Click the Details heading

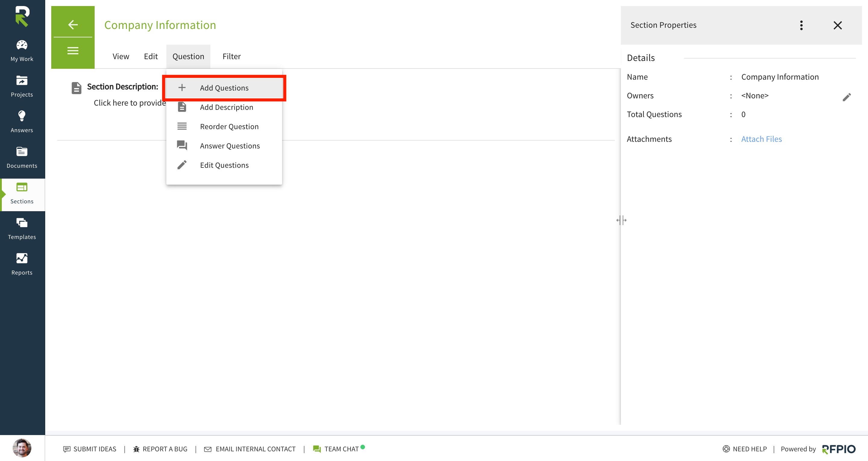tap(640, 58)
